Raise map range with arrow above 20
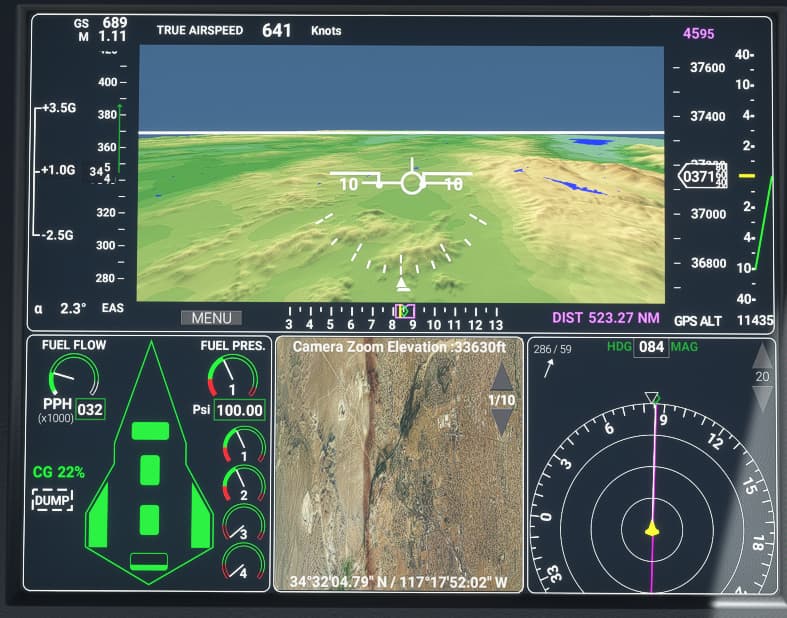 (762, 356)
